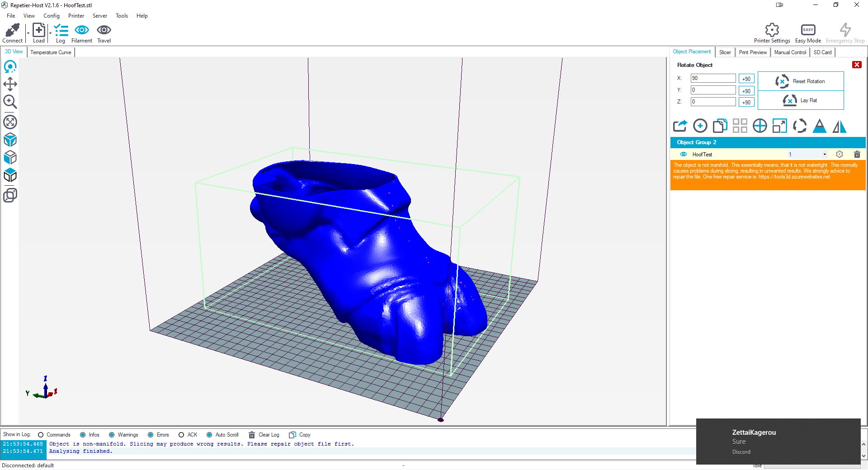
Task: Click the Connect printer icon
Action: coord(12,30)
